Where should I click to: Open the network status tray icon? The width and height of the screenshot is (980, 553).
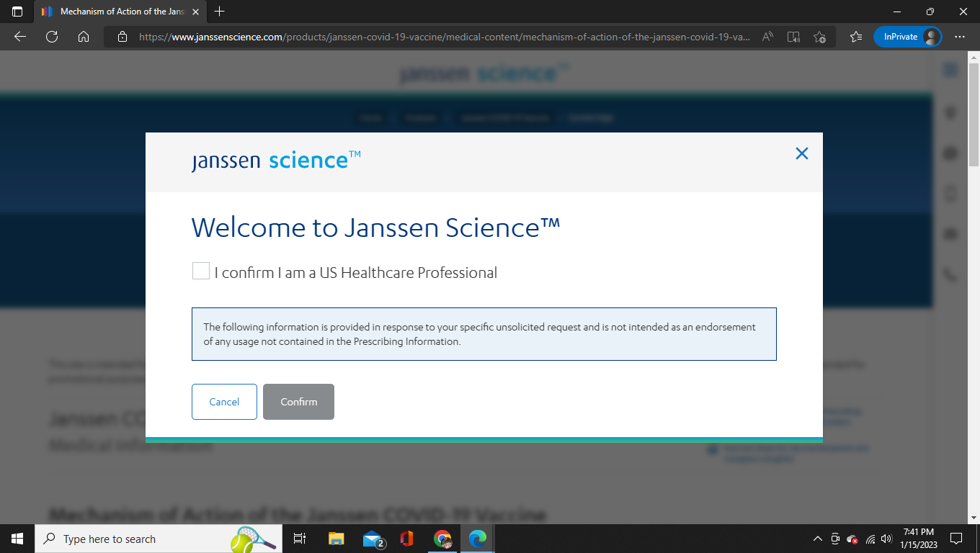pyautogui.click(x=870, y=539)
